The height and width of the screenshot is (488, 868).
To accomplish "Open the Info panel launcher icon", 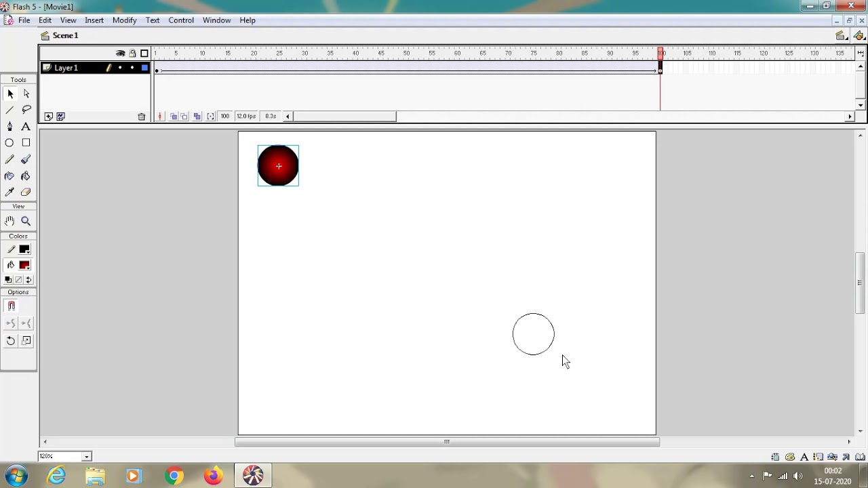I will 775,457.
